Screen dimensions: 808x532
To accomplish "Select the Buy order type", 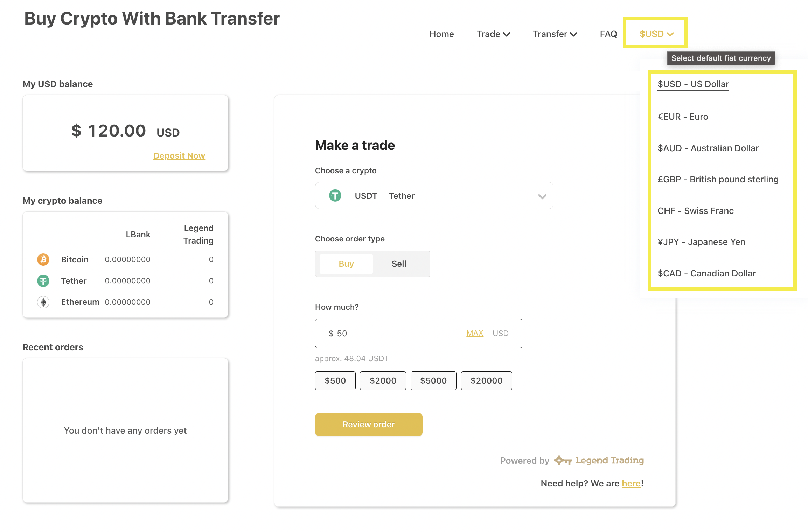I will point(346,264).
